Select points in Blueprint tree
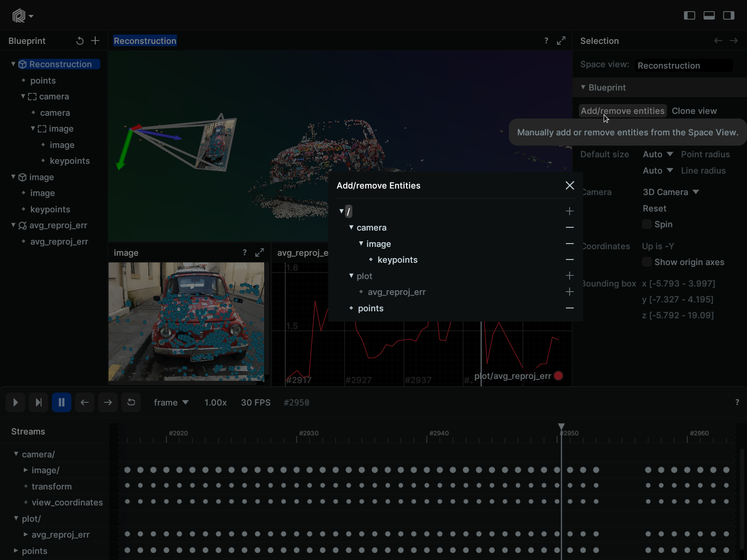Image resolution: width=747 pixels, height=560 pixels. 43,80
